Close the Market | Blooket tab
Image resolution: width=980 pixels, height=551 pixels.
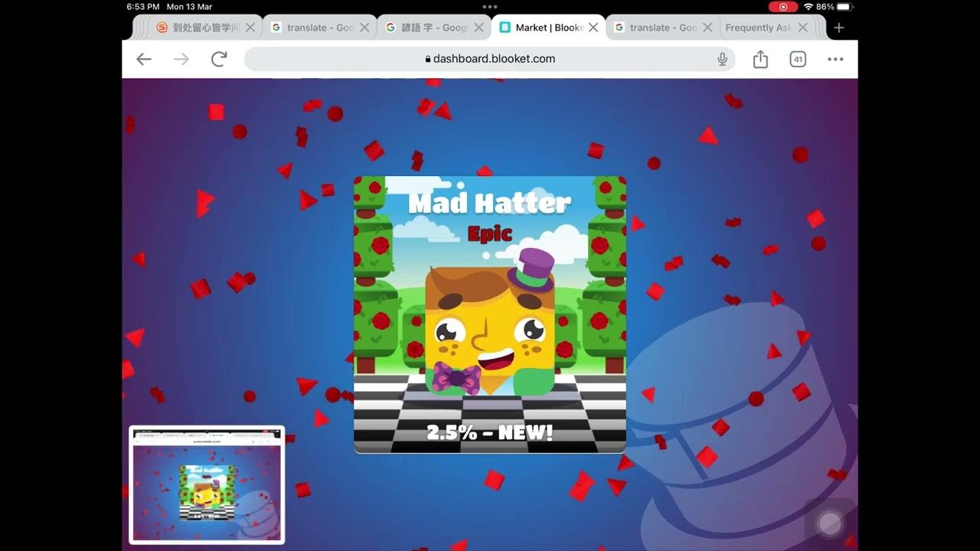[594, 28]
